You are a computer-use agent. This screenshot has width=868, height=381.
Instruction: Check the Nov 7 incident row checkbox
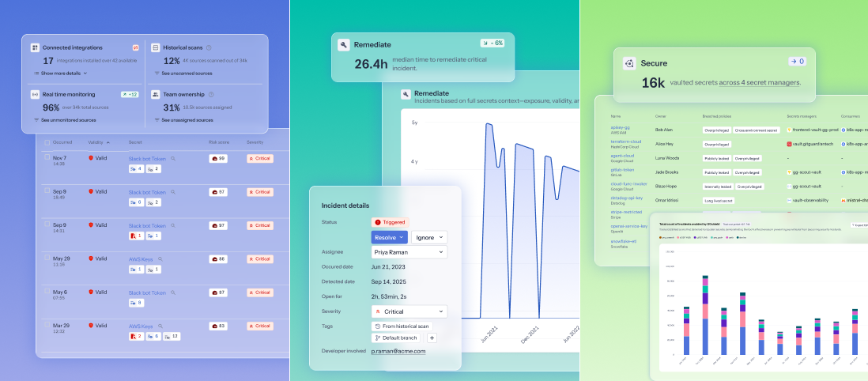47,157
